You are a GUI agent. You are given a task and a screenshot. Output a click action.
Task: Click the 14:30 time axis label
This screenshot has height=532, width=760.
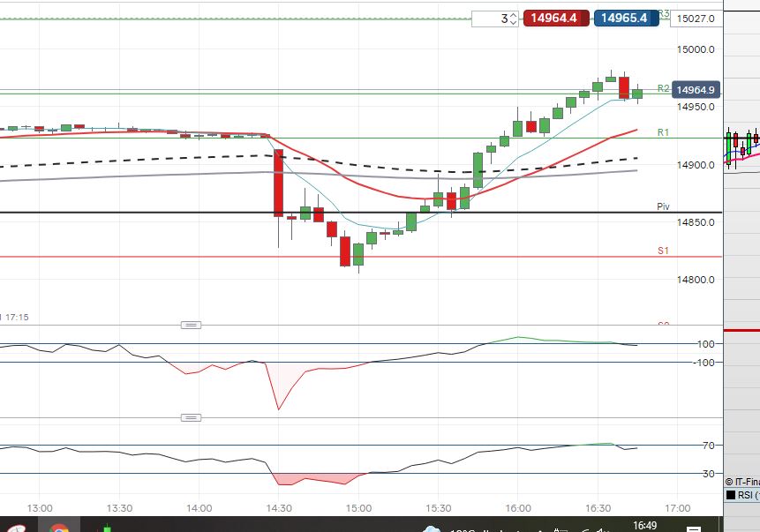click(279, 508)
